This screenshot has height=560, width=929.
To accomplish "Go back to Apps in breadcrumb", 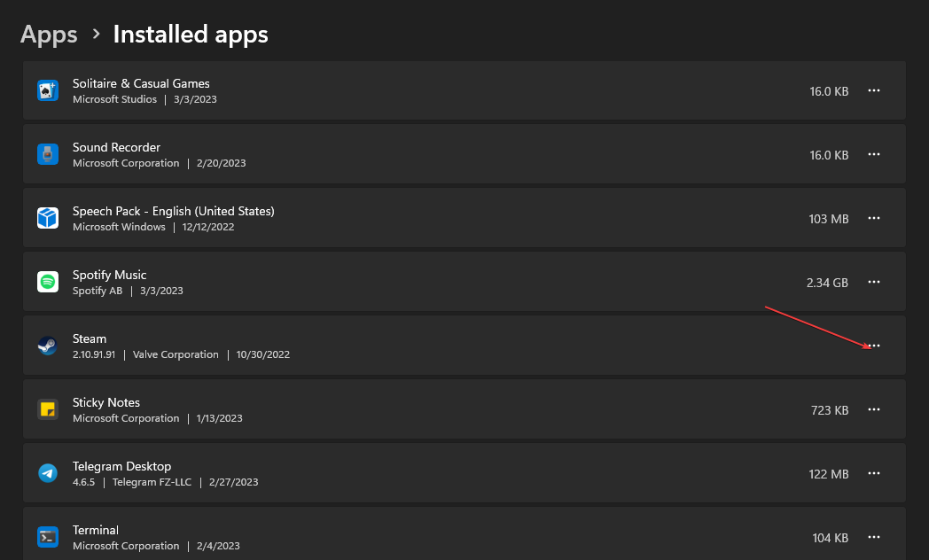I will (49, 35).
